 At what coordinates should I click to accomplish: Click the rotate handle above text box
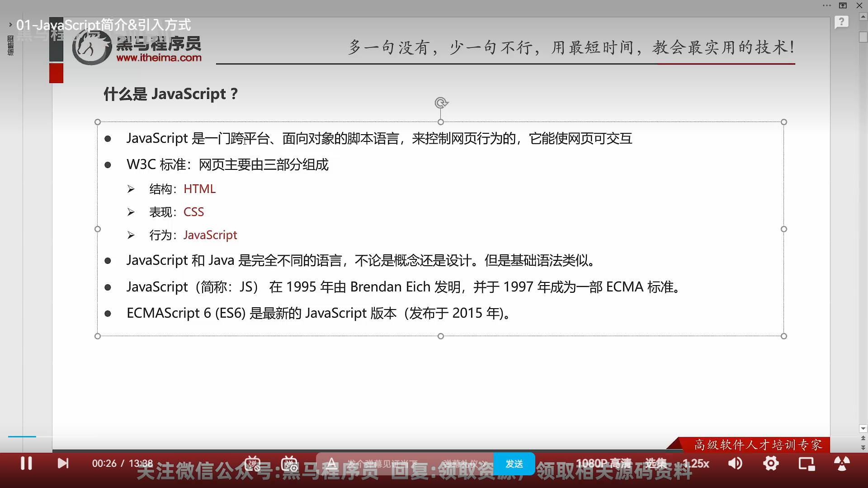441,103
